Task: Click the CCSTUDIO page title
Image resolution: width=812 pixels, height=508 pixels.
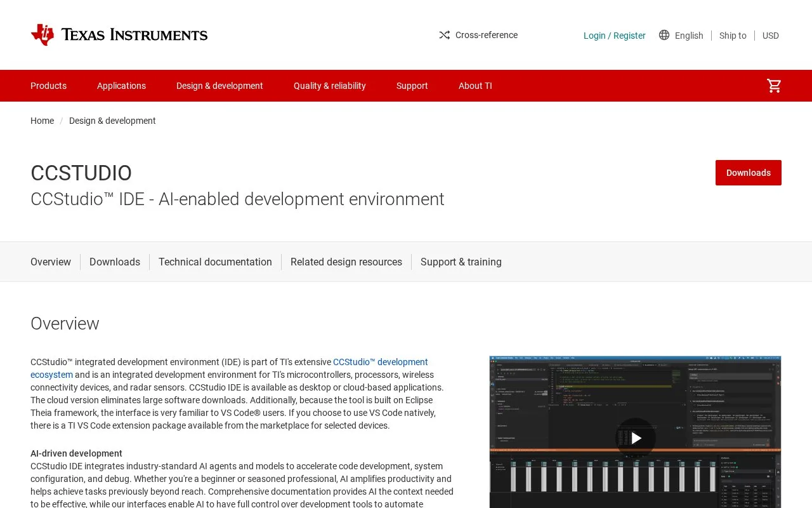Action: pos(81,173)
